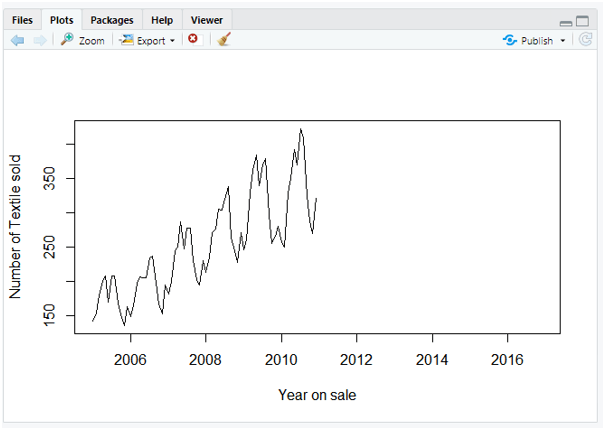Clear all plots with broom icon
The width and height of the screenshot is (603, 428).
pos(224,40)
